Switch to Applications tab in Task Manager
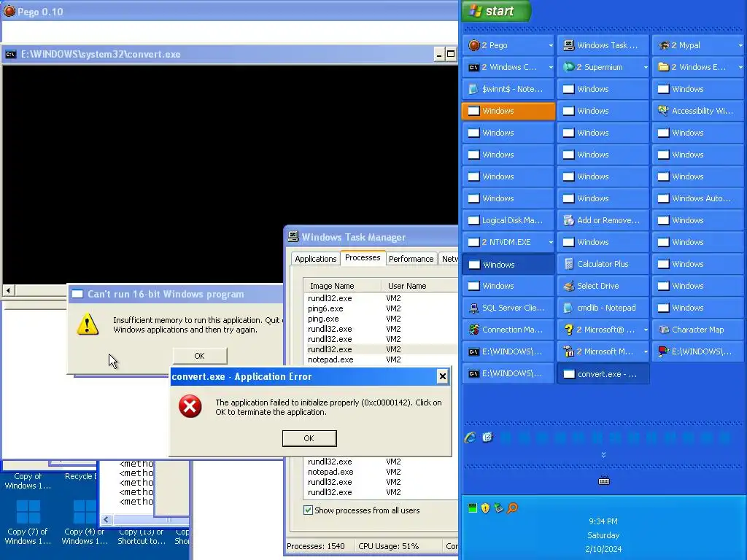 tap(315, 259)
